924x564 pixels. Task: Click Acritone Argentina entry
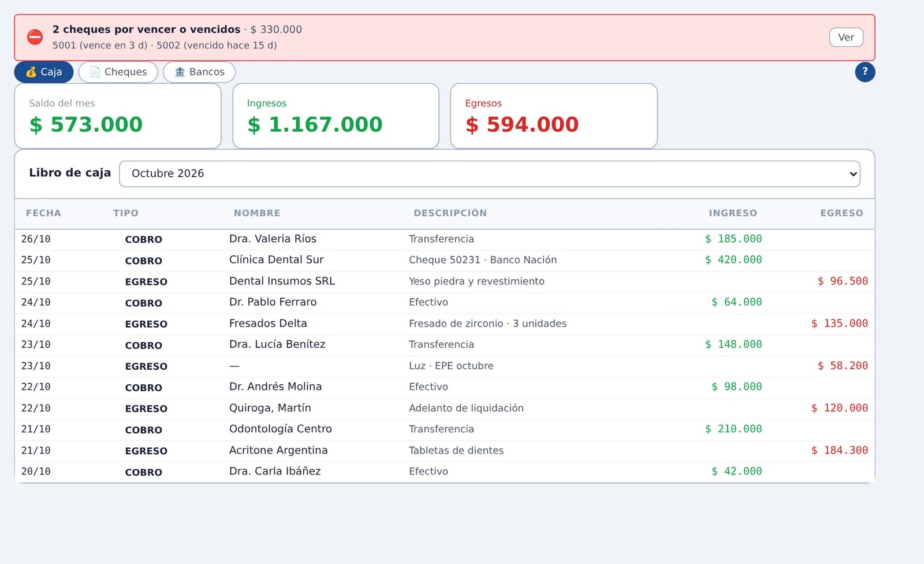278,450
